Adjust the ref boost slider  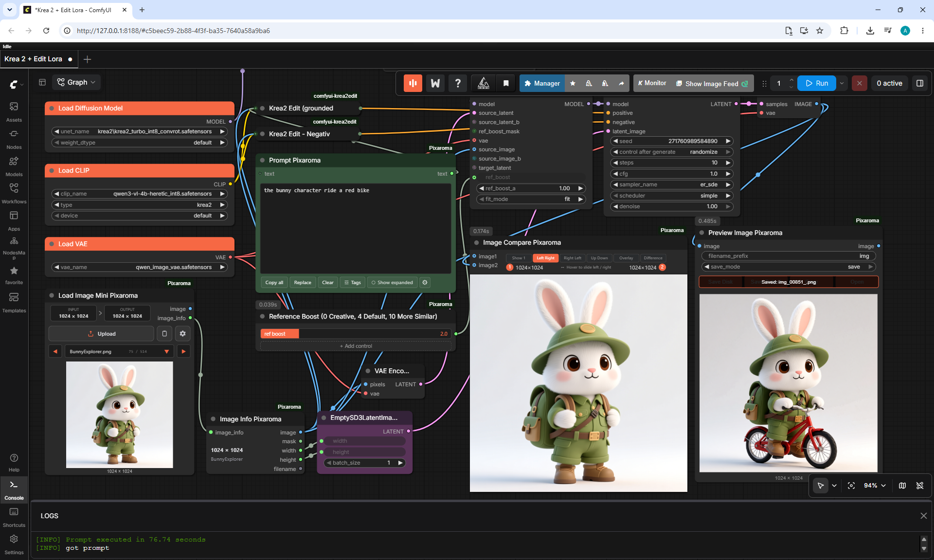coord(356,334)
